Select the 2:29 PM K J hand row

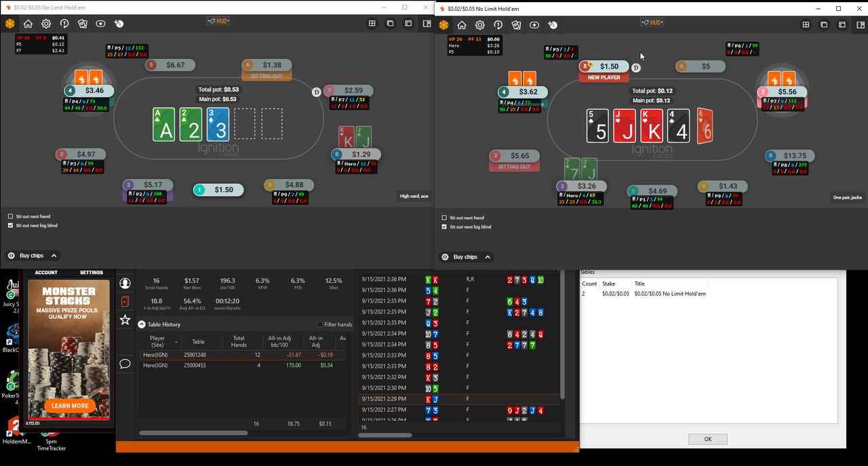point(459,399)
